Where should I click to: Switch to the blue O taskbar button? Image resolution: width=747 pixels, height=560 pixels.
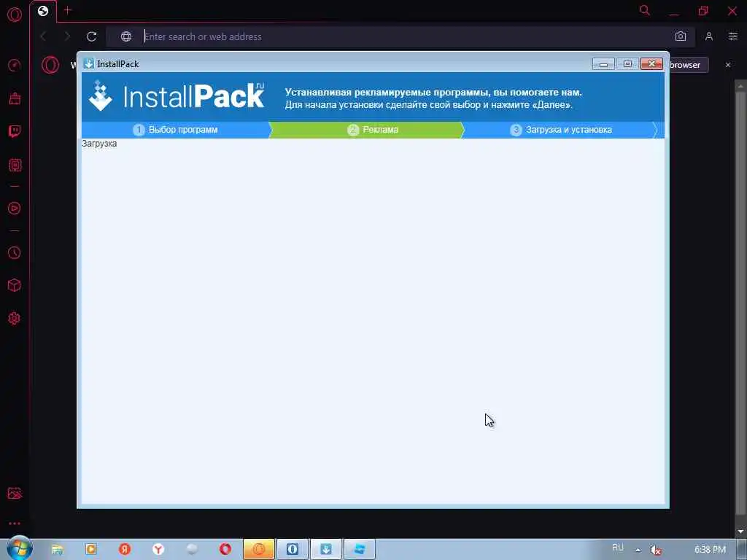[x=293, y=549]
